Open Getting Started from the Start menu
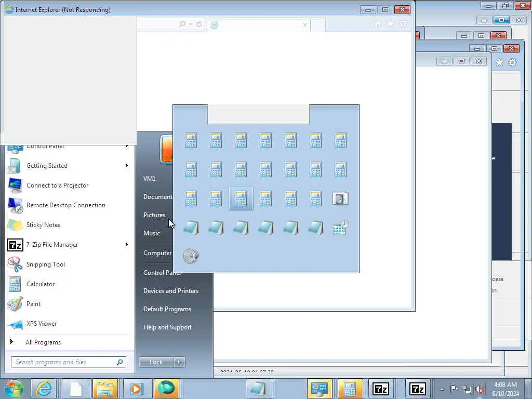 point(47,166)
